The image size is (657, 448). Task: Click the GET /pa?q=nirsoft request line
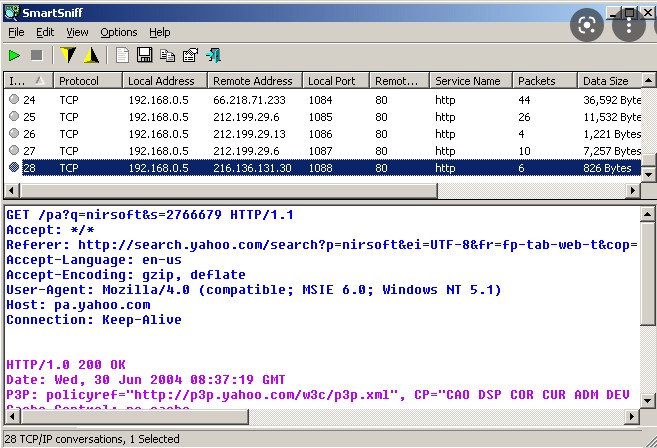[150, 215]
